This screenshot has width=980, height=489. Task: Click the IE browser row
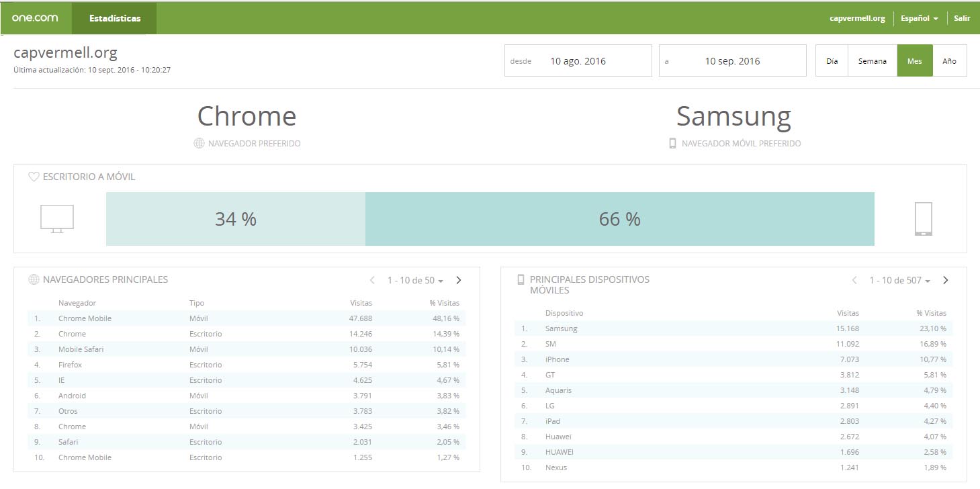247,380
